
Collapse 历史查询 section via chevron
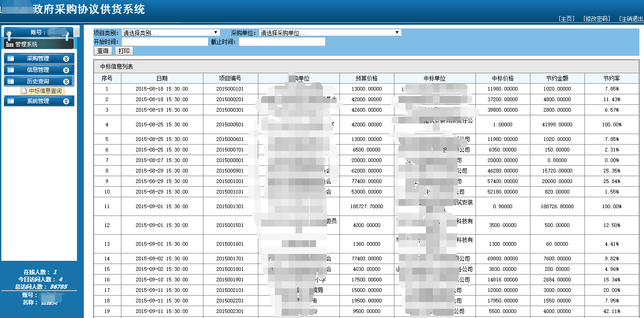(66, 81)
